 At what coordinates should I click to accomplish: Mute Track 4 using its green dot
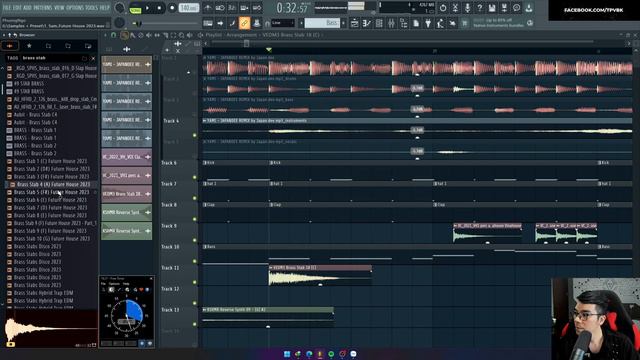(195, 135)
